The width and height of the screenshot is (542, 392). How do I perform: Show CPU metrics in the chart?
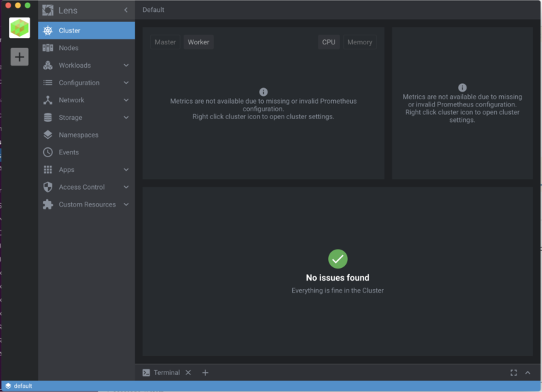(329, 42)
